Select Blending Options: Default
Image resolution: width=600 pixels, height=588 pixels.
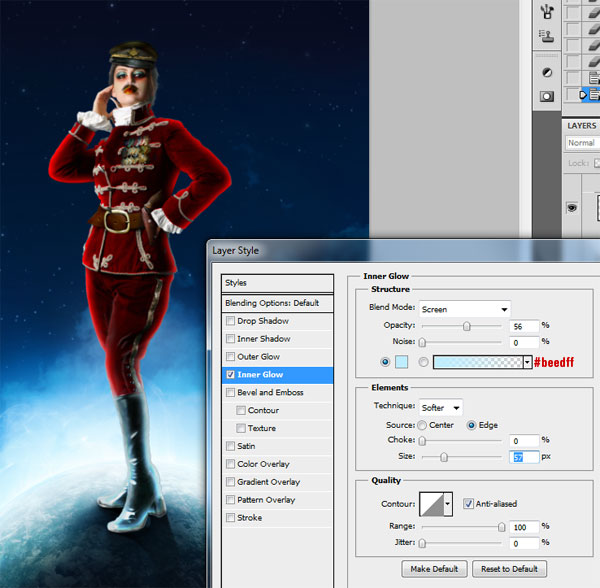point(277,303)
